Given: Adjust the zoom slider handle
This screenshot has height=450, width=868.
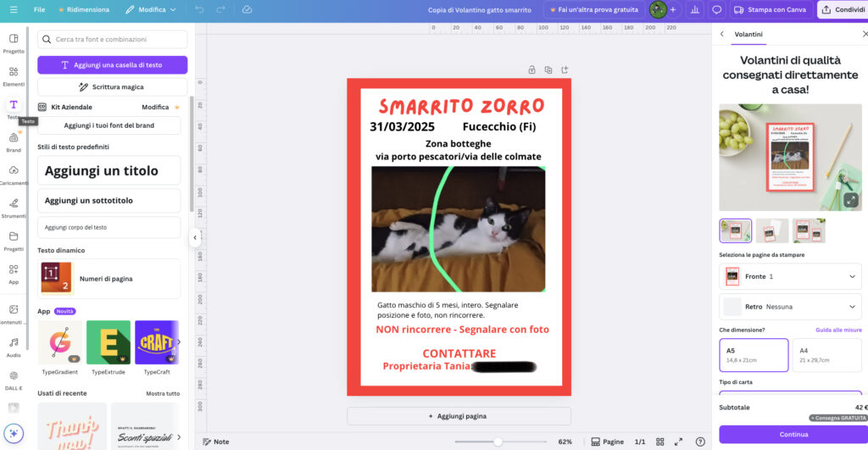Looking at the screenshot, I should pos(498,442).
